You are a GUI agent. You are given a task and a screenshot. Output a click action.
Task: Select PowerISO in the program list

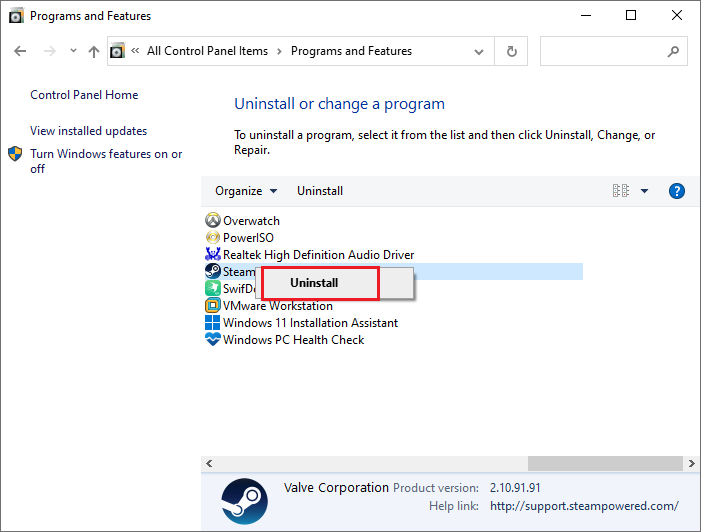tap(248, 238)
